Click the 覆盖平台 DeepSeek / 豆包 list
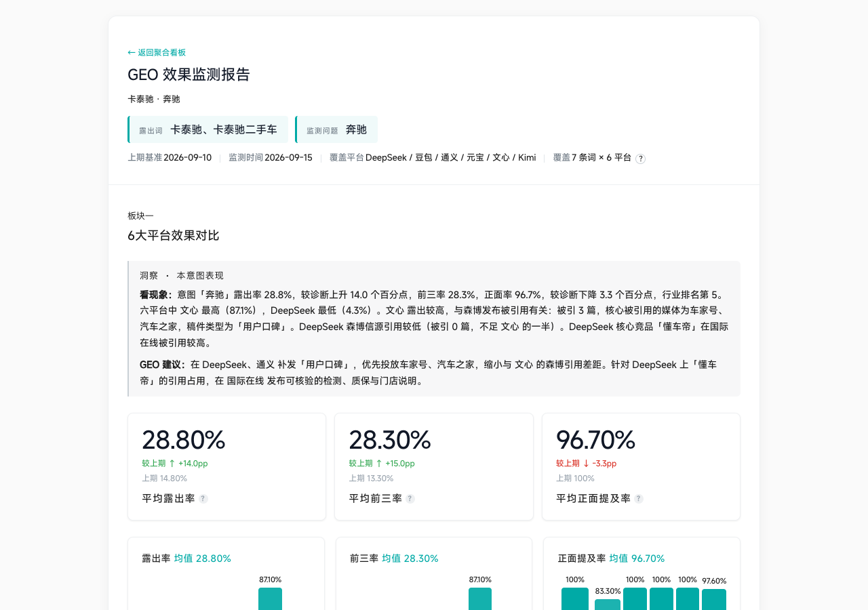The height and width of the screenshot is (610, 868). tap(433, 158)
